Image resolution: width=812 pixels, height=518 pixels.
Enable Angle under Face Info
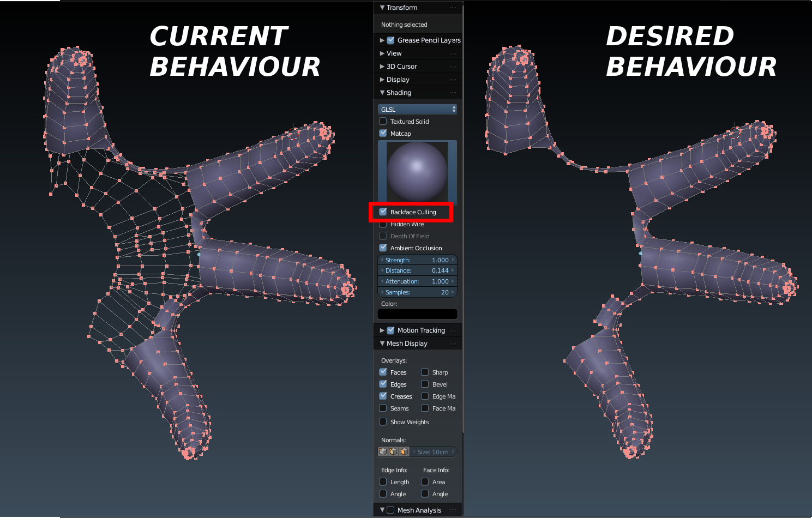point(425,493)
